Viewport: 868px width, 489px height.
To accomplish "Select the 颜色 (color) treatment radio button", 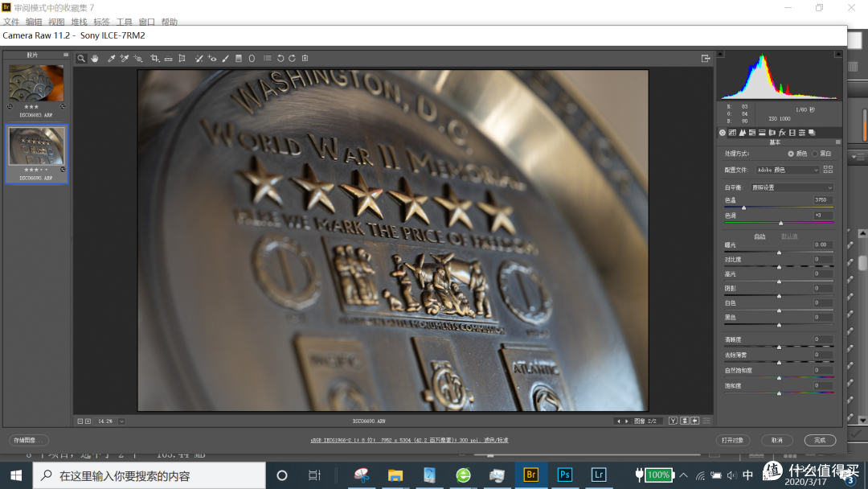I will (791, 154).
